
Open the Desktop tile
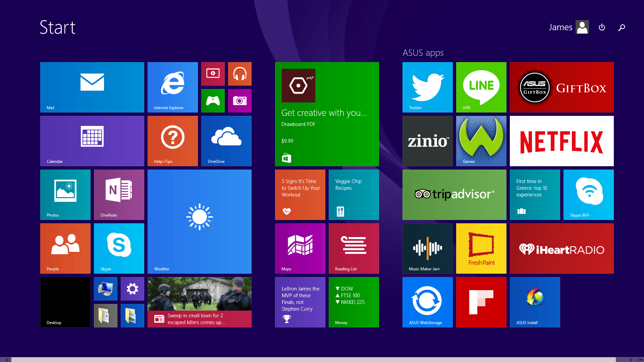click(65, 302)
